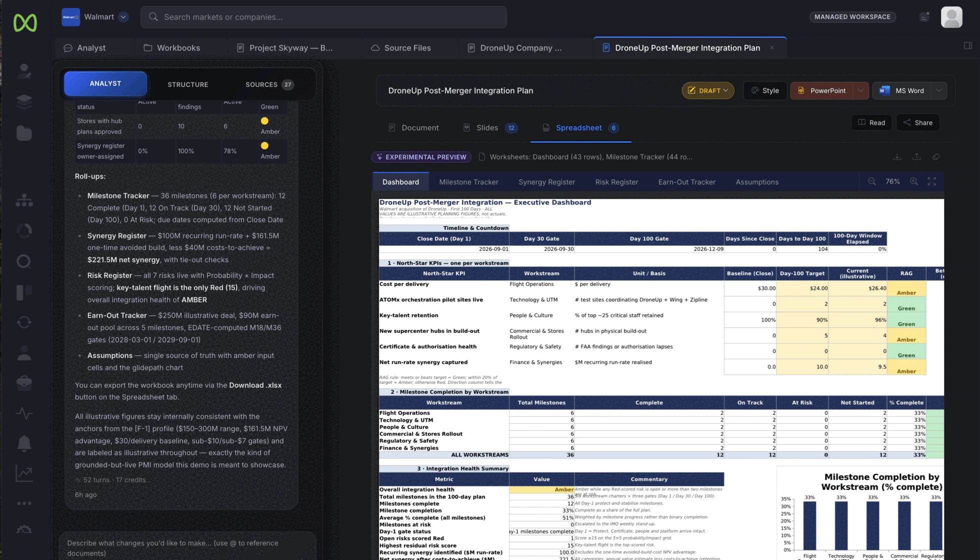This screenshot has height=560, width=980.
Task: Open the stacked layers icon in sidebar
Action: pos(24,101)
